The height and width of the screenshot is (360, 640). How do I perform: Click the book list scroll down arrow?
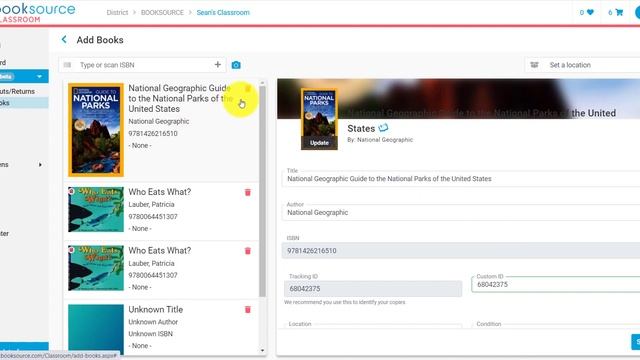pyautogui.click(x=262, y=350)
